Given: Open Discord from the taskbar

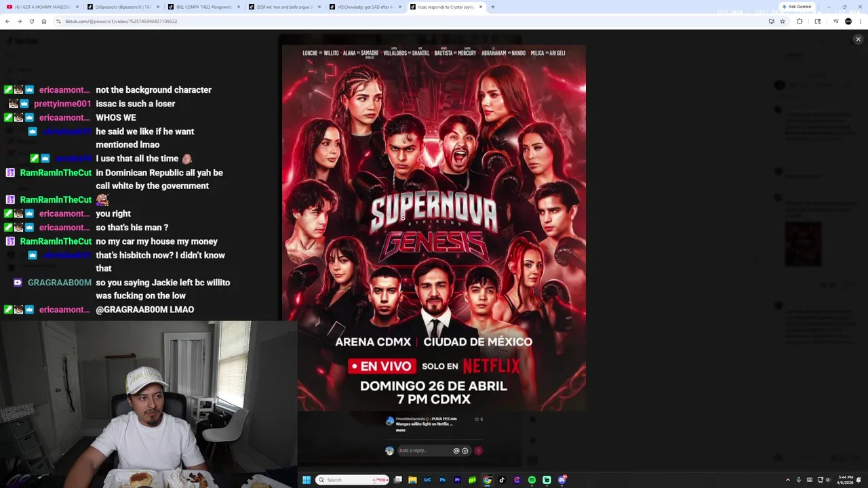Looking at the screenshot, I should [562, 480].
